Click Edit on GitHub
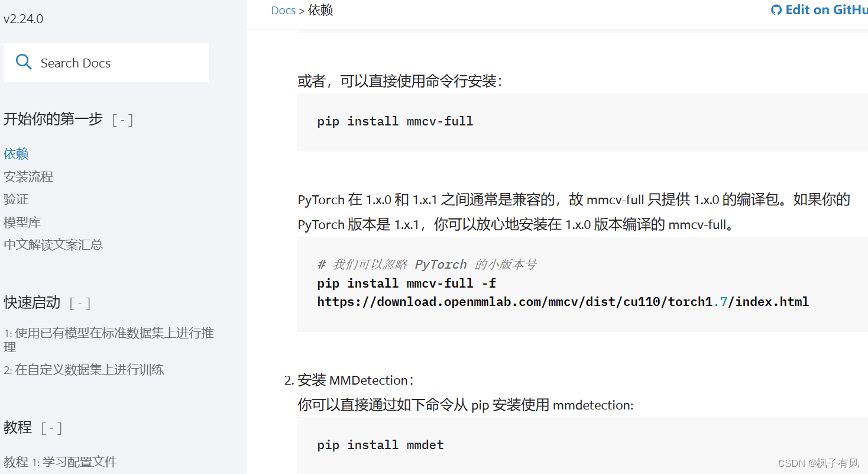868x474 pixels. click(x=827, y=9)
